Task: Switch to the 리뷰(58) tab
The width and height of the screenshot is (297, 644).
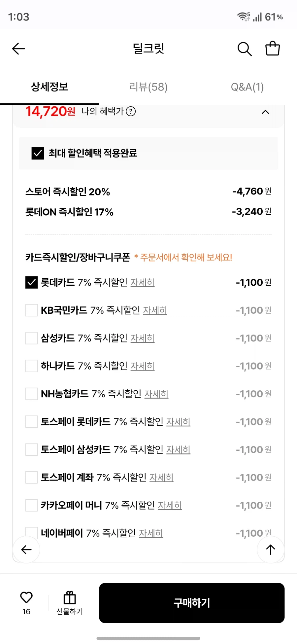Action: pos(148,87)
